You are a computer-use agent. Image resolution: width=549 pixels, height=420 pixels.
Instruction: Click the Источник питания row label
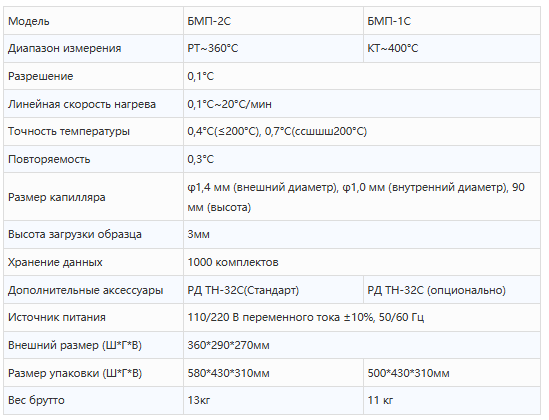57,317
